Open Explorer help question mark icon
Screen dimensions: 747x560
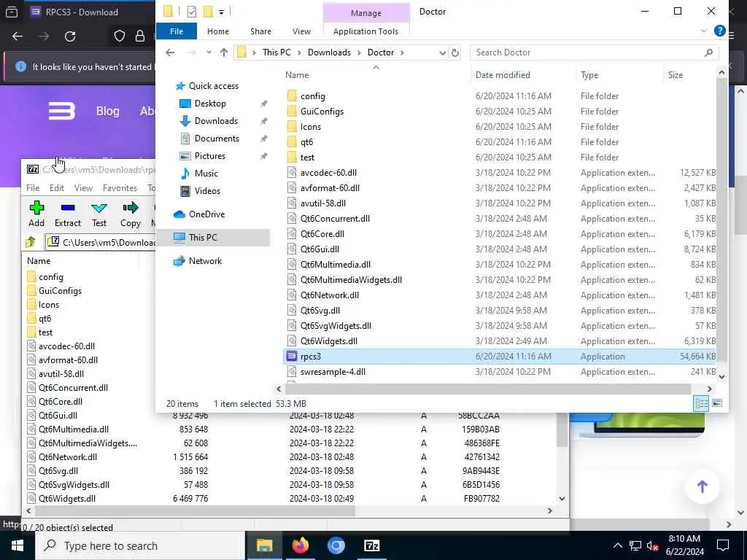coord(719,31)
